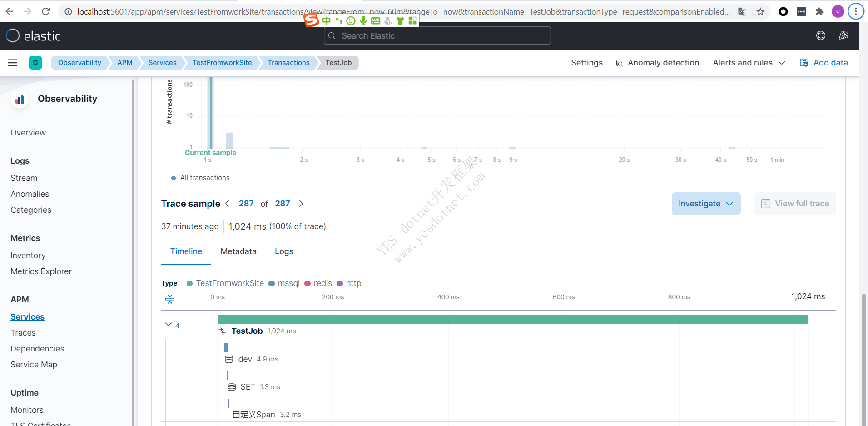The image size is (868, 426).
Task: Toggle the http legend item
Action: [349, 283]
